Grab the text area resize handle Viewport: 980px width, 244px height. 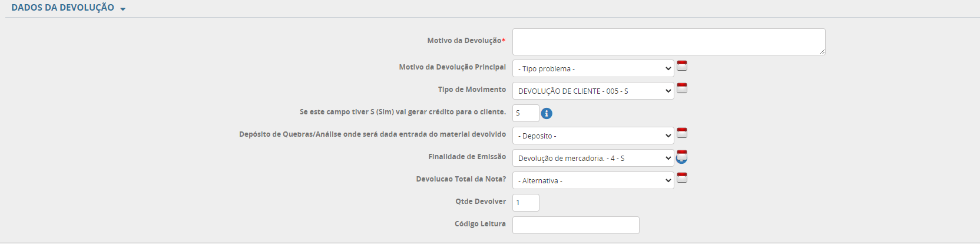click(822, 52)
